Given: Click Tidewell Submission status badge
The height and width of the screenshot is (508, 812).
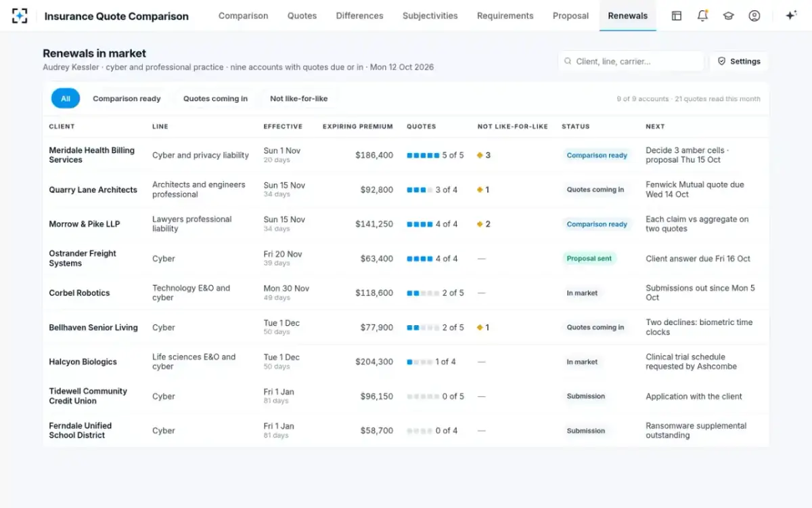Looking at the screenshot, I should tap(586, 396).
